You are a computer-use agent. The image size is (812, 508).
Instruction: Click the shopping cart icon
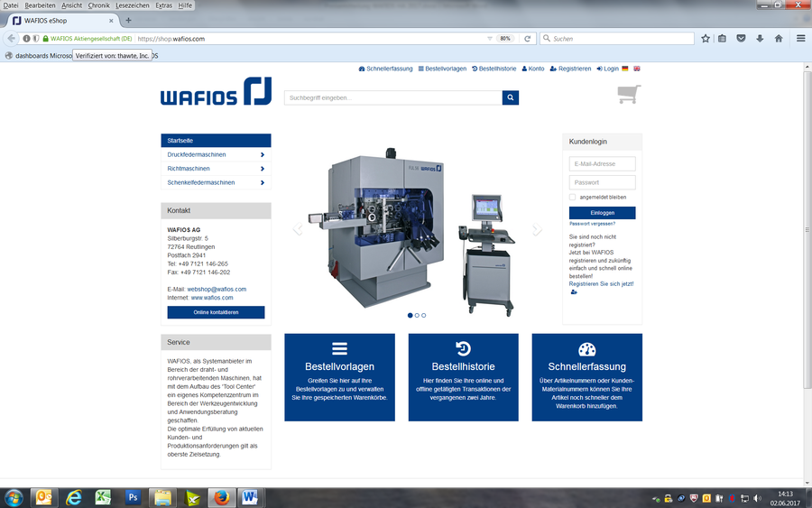pos(629,94)
